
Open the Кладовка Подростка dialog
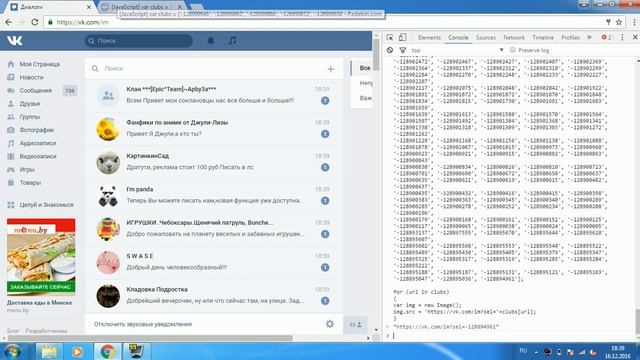tap(214, 296)
